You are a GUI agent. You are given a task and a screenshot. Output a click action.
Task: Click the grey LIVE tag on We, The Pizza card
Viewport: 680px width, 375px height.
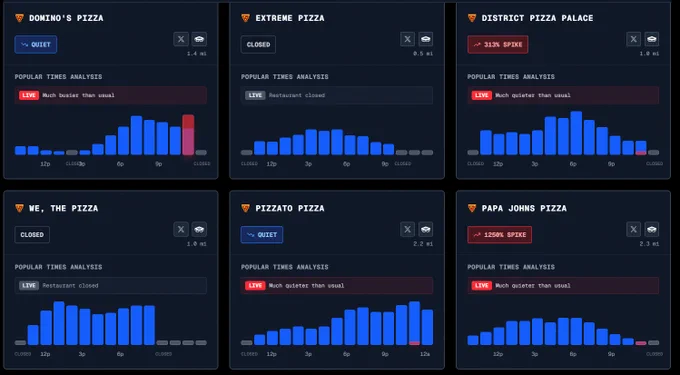point(29,286)
